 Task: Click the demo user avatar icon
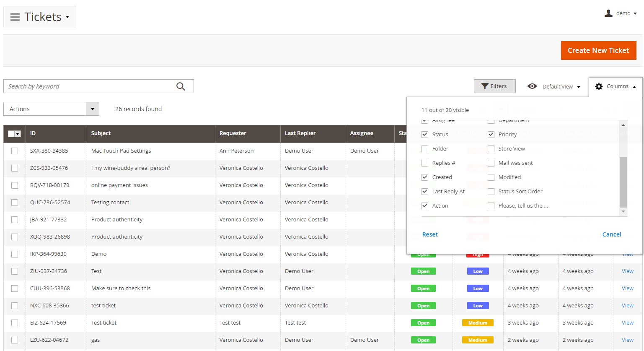pos(608,13)
